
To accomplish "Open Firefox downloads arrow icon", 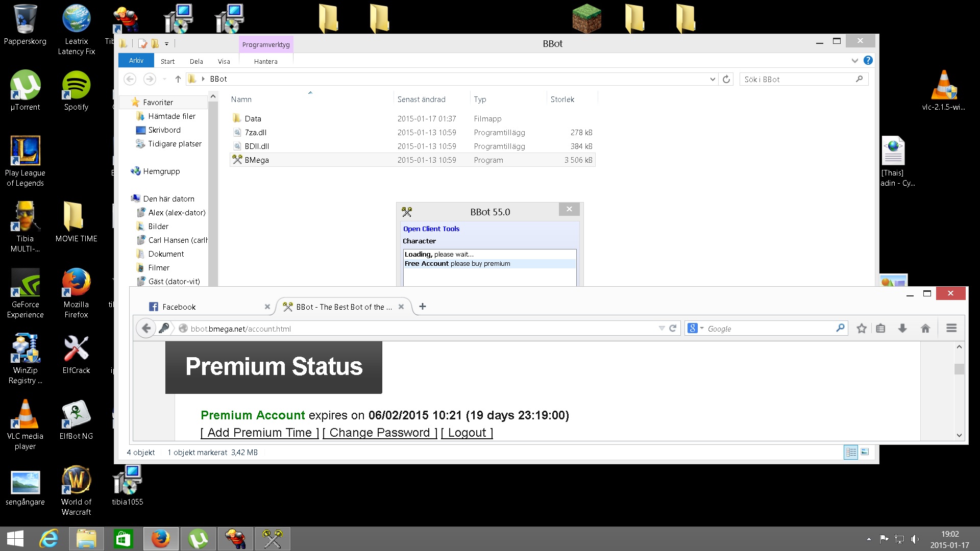I will (902, 329).
